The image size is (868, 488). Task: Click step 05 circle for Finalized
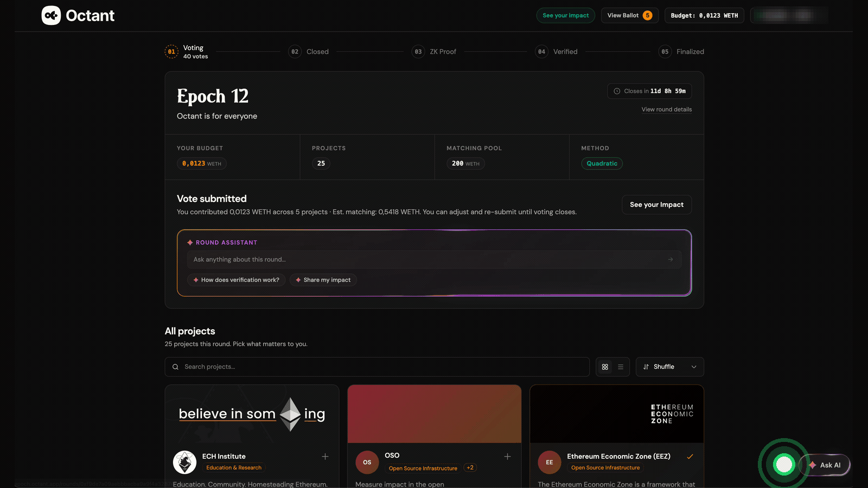point(665,52)
